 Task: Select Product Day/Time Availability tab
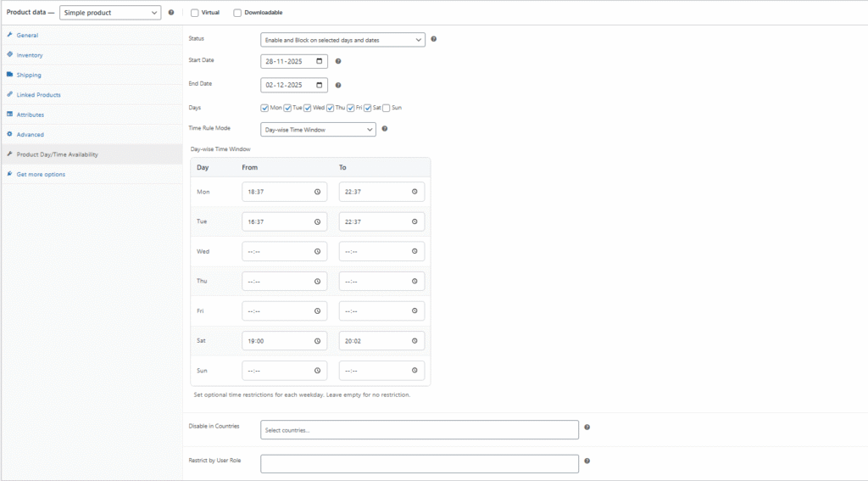click(x=92, y=154)
